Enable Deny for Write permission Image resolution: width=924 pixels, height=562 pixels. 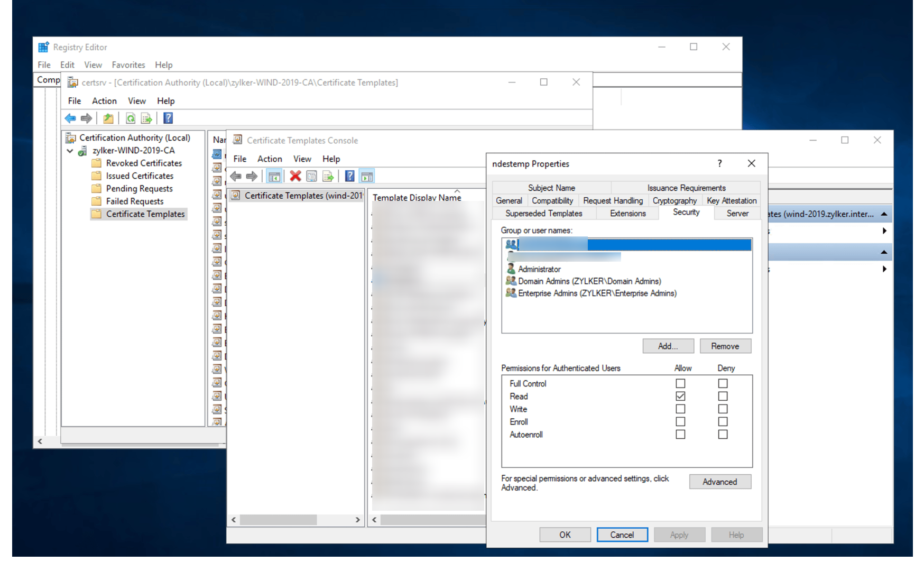pos(723,409)
